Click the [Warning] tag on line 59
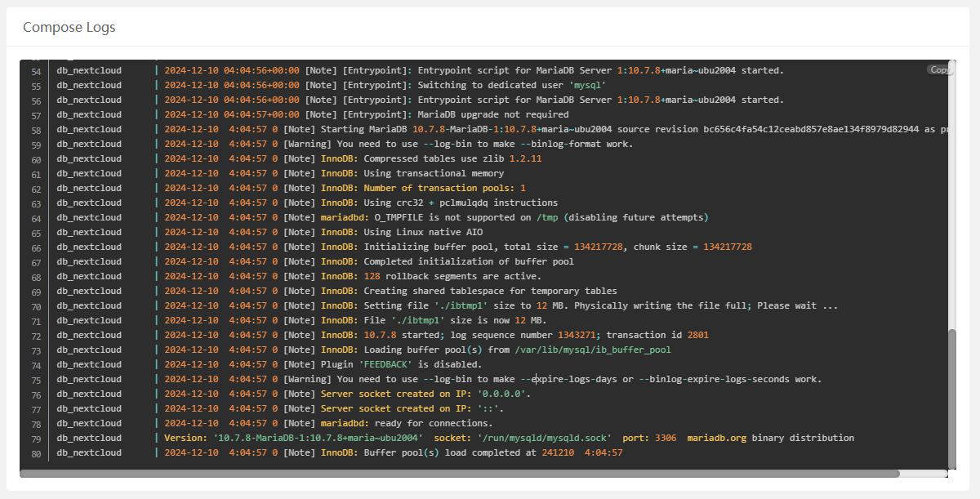Screen dimensions: 980x499 click(x=307, y=145)
